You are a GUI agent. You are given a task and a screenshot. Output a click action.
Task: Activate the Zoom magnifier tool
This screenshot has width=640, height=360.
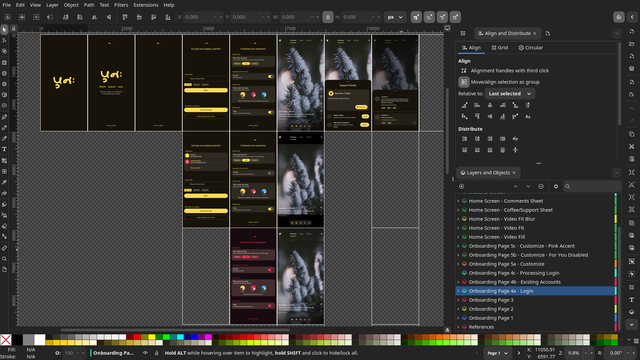pos(4,259)
